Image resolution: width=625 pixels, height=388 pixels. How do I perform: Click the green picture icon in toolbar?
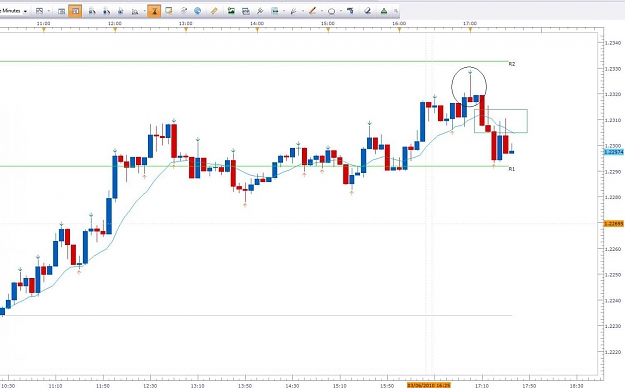click(231, 11)
